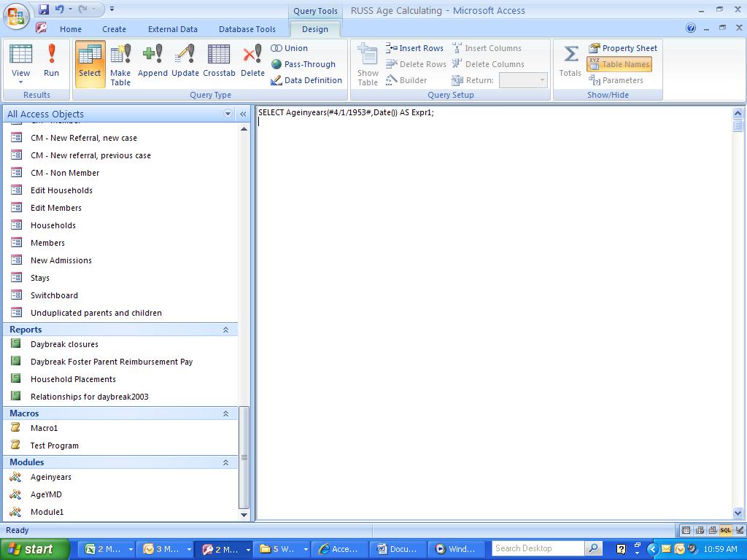Open the Home ribbon tab

(x=71, y=29)
